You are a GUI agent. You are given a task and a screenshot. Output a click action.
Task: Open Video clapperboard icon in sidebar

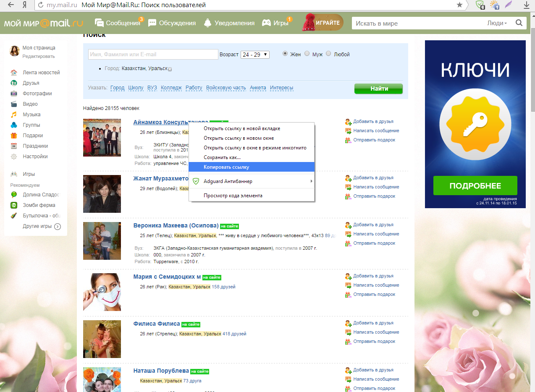pos(14,104)
